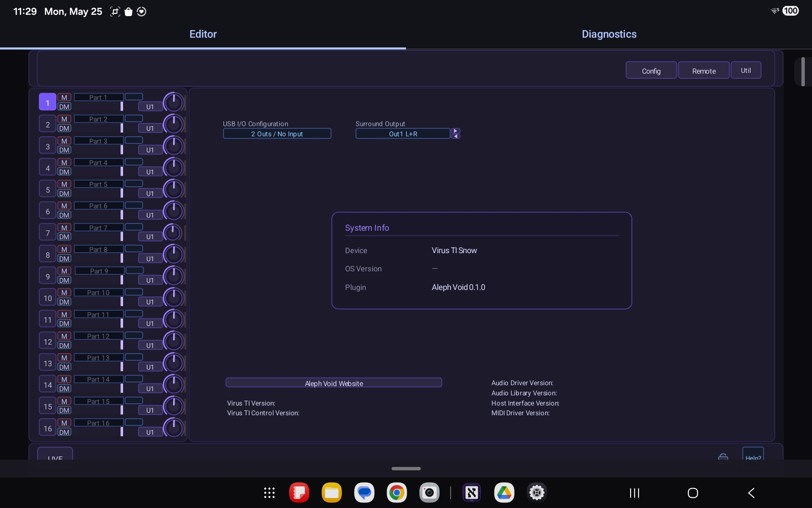Click the Virus TI Snow device value

pyautogui.click(x=454, y=251)
